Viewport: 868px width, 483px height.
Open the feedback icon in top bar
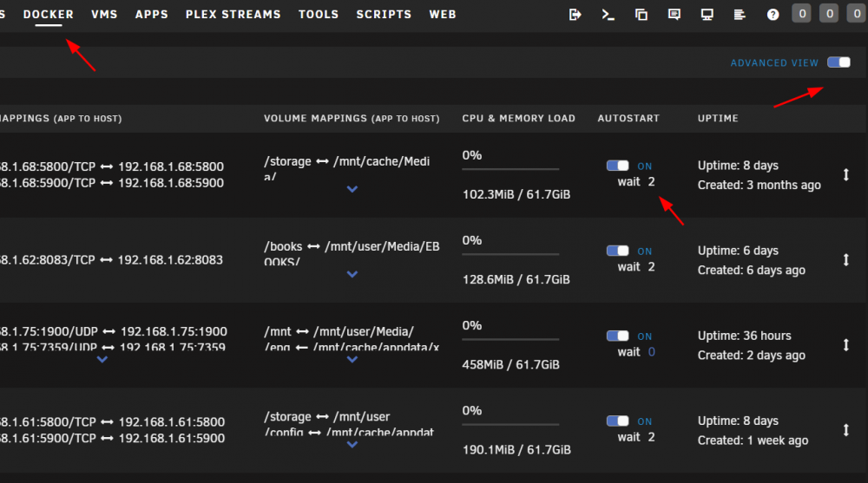click(674, 15)
